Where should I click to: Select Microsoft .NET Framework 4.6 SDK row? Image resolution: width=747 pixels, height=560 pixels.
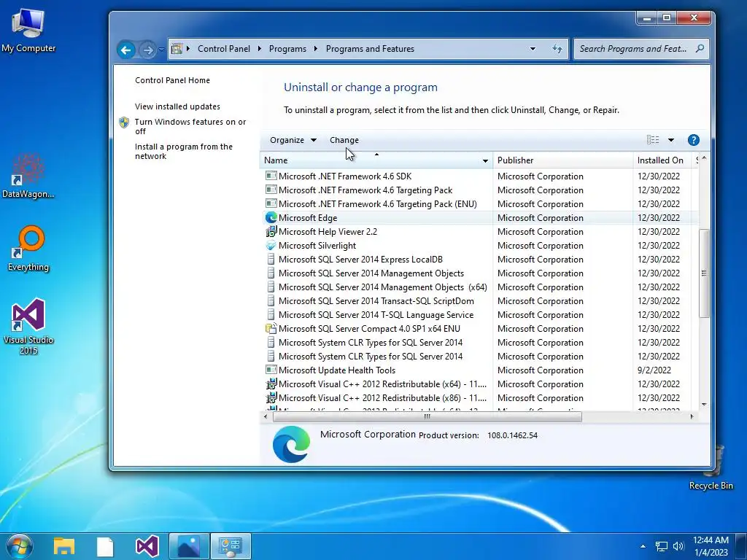point(480,176)
